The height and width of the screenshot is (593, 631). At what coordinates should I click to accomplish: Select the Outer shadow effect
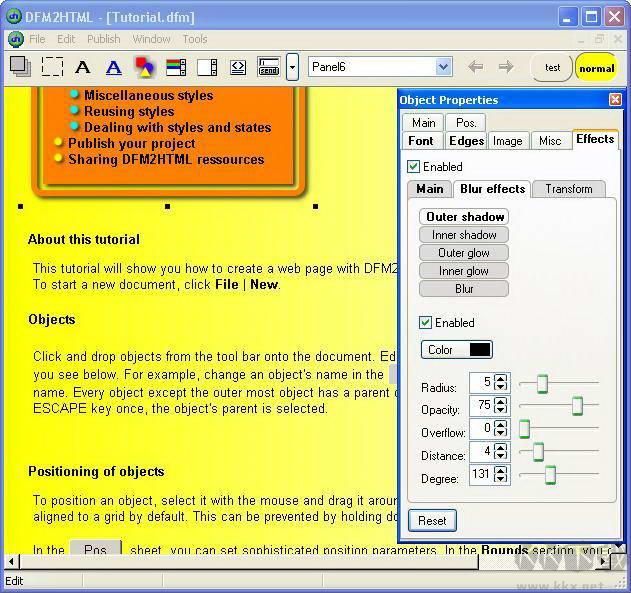click(x=464, y=217)
